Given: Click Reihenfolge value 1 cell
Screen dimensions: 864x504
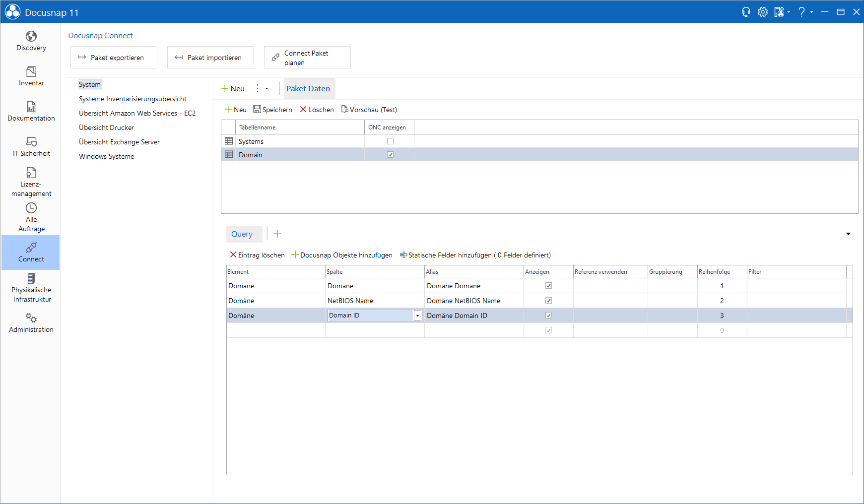Looking at the screenshot, I should 722,286.
